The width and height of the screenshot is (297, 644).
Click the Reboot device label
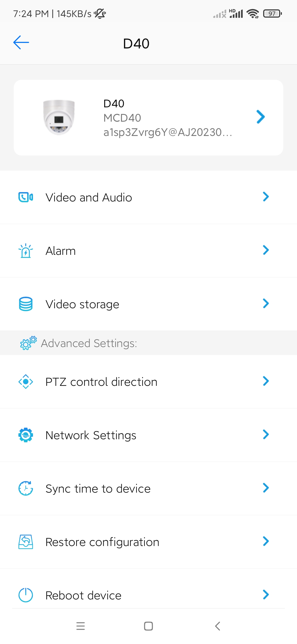(83, 595)
